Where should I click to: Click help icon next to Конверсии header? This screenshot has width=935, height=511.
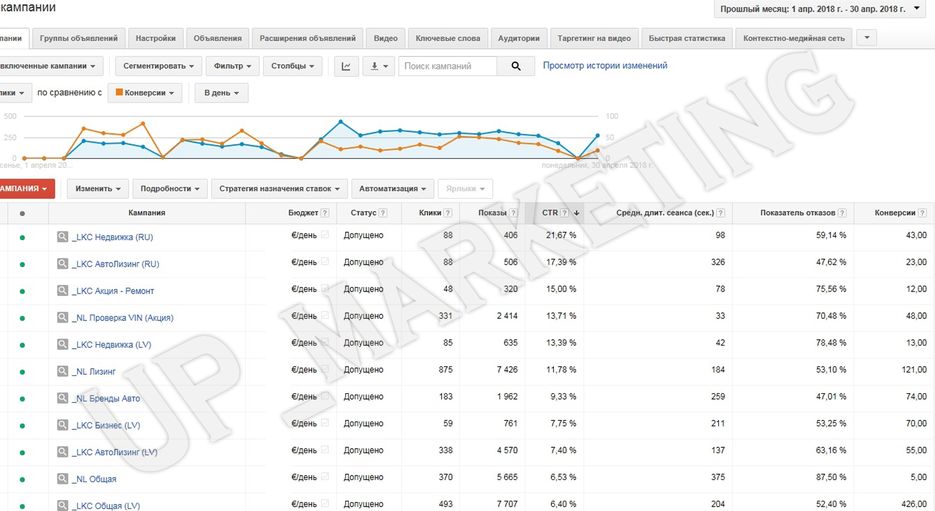[922, 213]
